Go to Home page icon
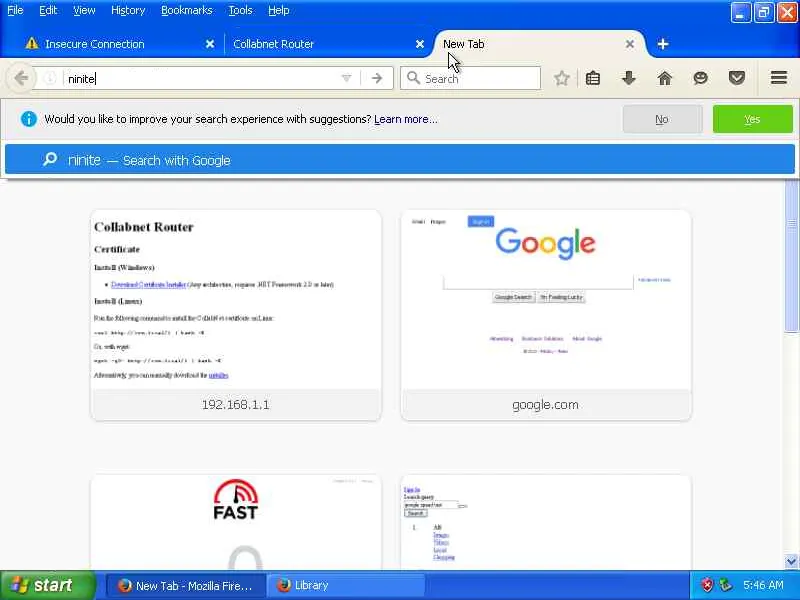 tap(664, 78)
